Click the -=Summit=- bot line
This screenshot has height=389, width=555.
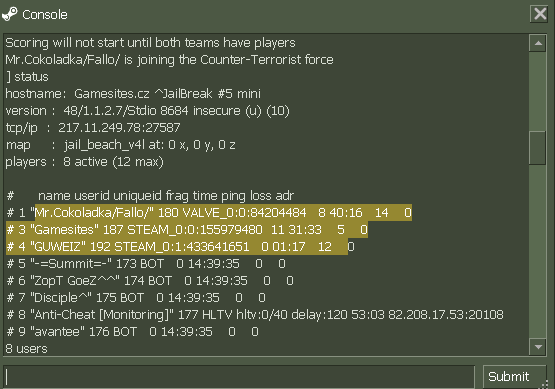(x=146, y=264)
